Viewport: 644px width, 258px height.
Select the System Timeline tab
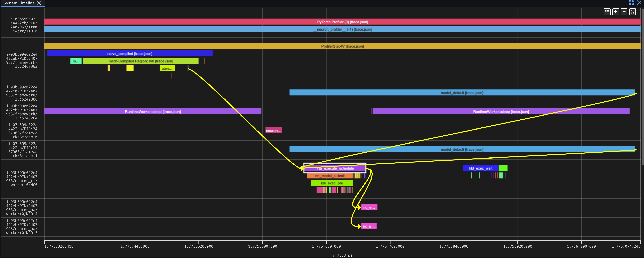(19, 3)
